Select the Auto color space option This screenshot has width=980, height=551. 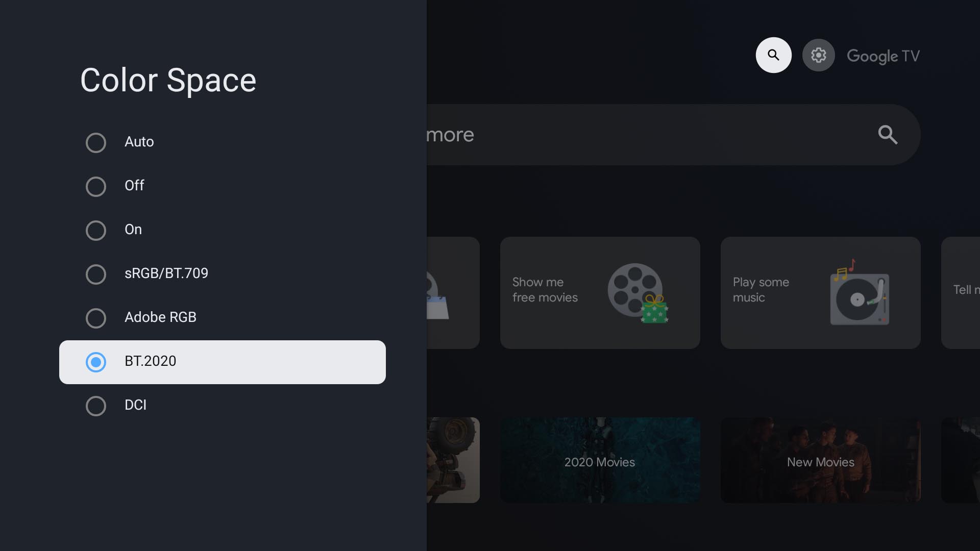(x=95, y=143)
